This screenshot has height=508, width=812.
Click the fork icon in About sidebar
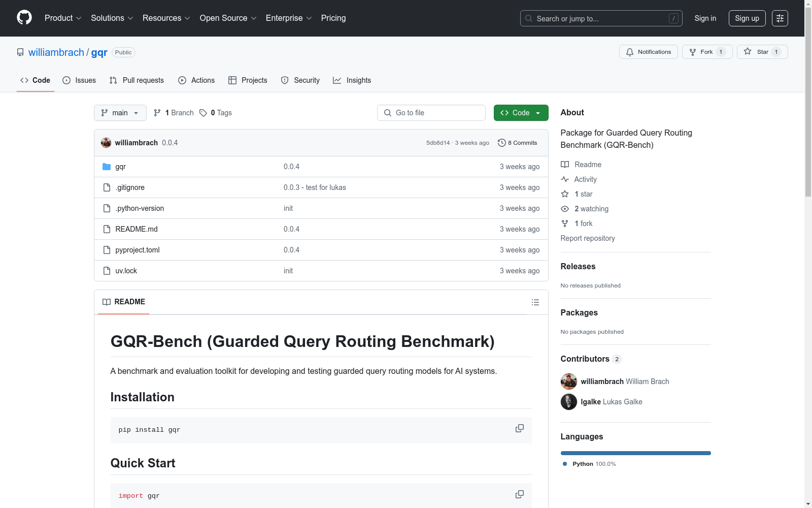(565, 224)
